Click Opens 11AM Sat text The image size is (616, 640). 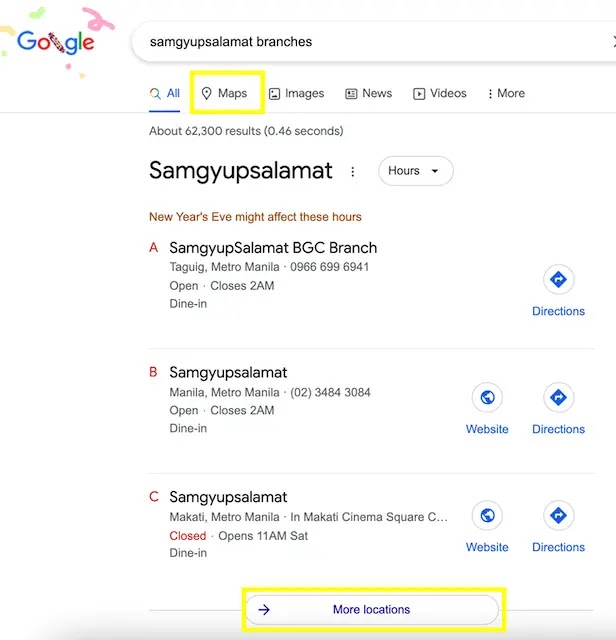263,536
